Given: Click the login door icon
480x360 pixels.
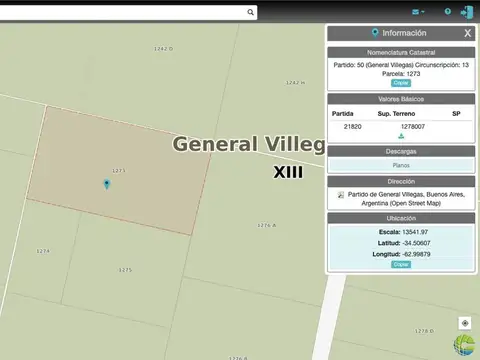Looking at the screenshot, I should click(467, 13).
